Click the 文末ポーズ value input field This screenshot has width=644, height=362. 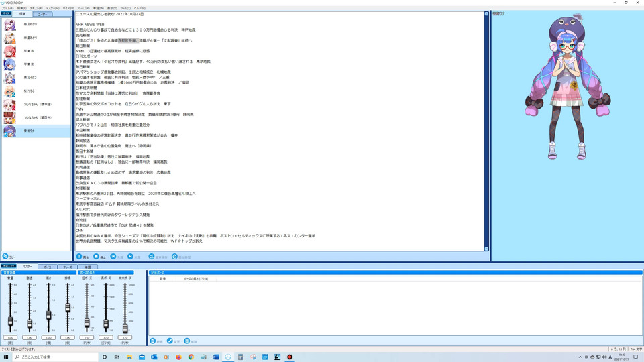(x=125, y=337)
